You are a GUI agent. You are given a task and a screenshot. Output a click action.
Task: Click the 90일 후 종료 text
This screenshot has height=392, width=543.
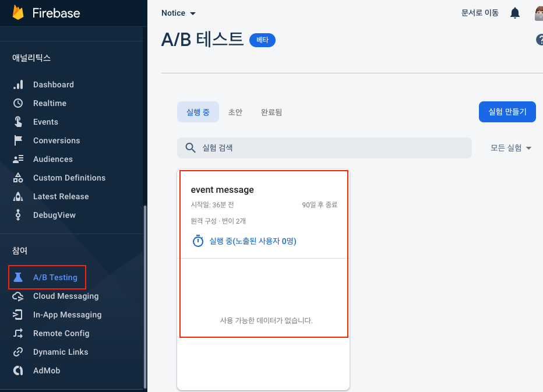pyautogui.click(x=320, y=204)
